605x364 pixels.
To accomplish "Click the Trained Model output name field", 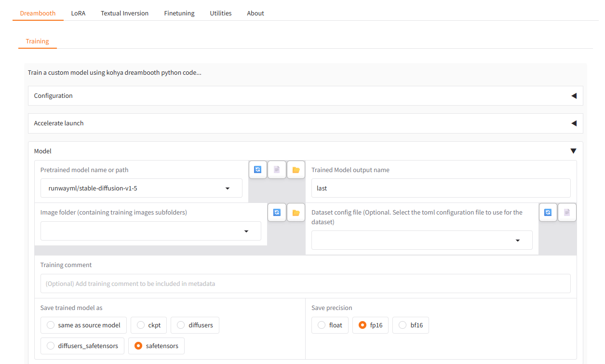I will 441,188.
